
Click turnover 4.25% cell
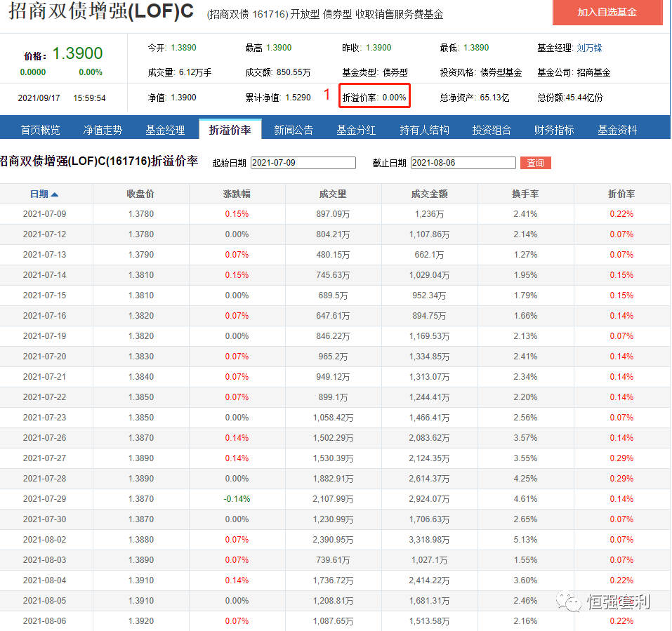(x=525, y=479)
